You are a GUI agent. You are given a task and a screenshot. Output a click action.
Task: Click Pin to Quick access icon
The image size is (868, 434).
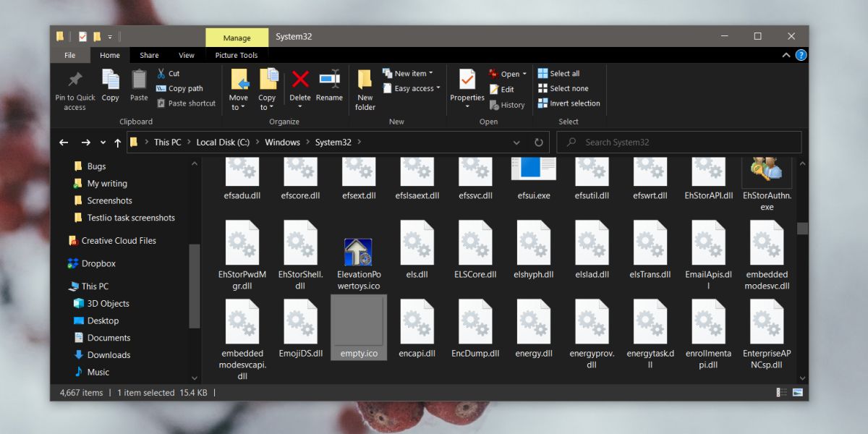pos(75,79)
